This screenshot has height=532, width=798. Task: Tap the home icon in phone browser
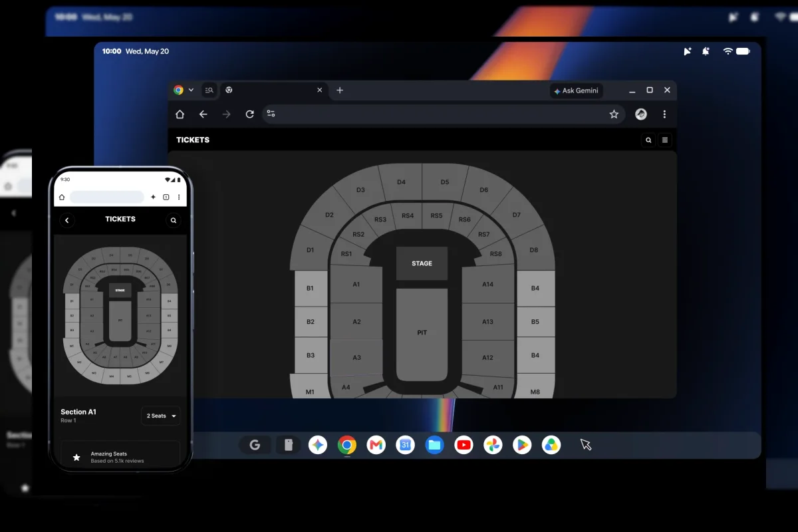pyautogui.click(x=62, y=197)
